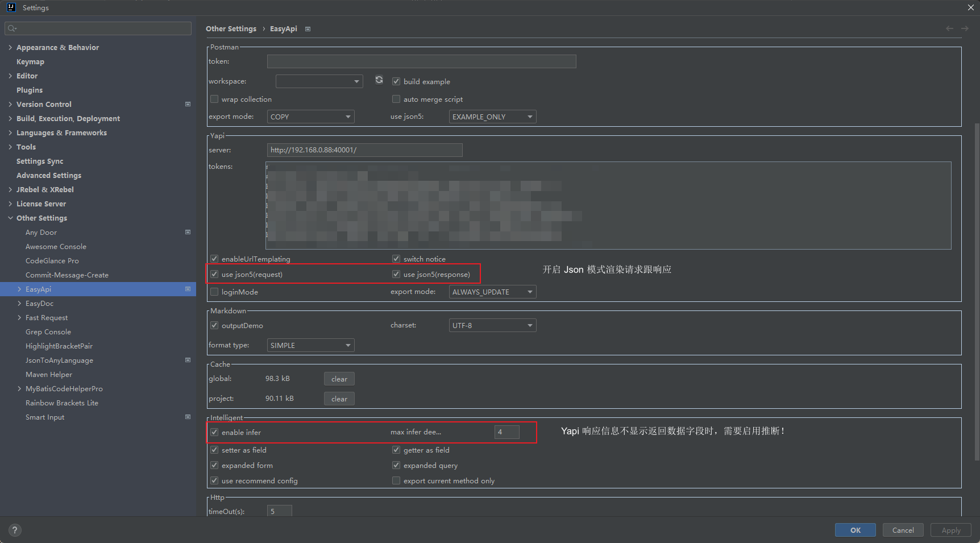Enable auto merge script checkbox
The height and width of the screenshot is (543, 980).
[x=396, y=99]
